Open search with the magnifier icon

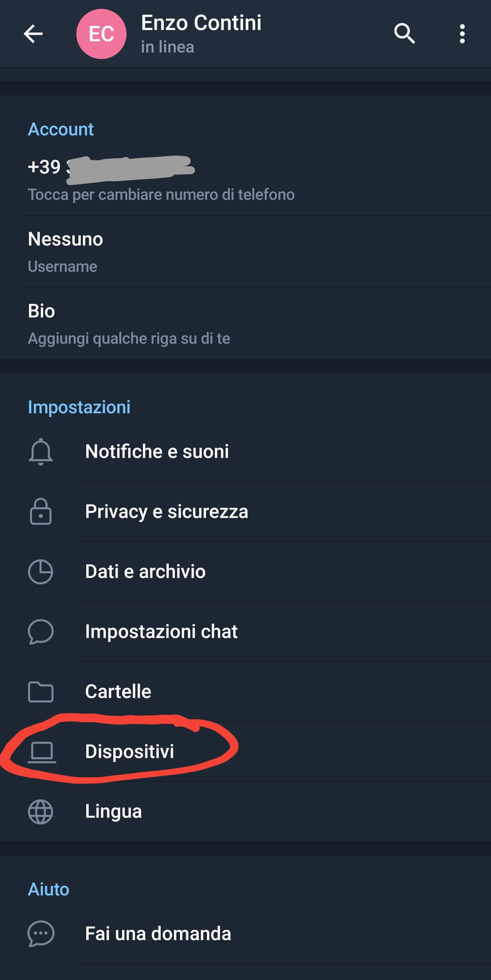tap(404, 34)
